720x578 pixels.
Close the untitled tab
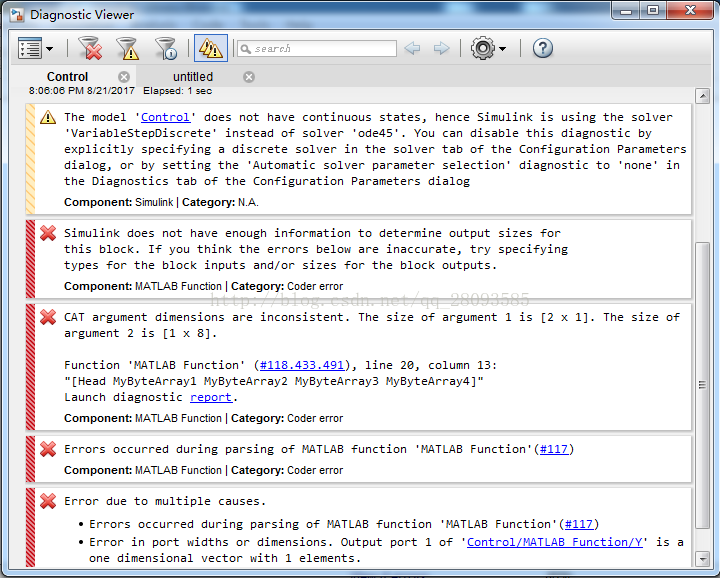click(249, 77)
